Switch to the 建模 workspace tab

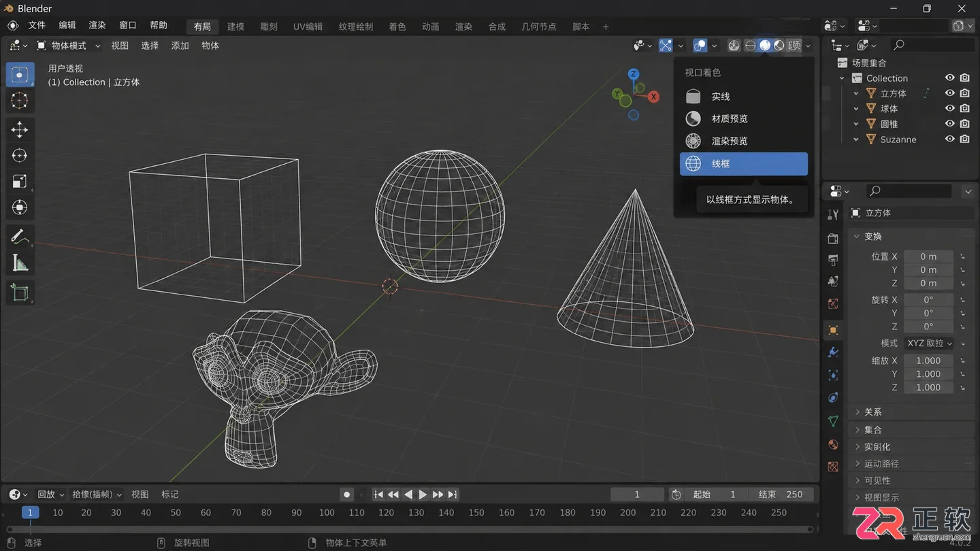click(x=235, y=27)
